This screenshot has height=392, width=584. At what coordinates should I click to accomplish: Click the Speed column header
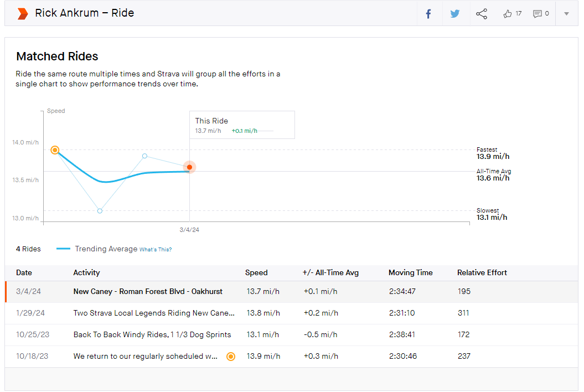pos(256,273)
